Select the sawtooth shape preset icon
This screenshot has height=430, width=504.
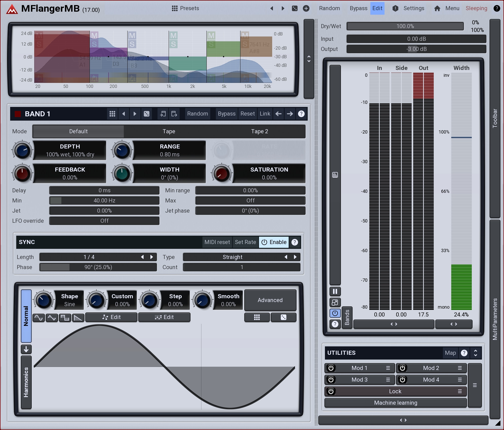(78, 317)
